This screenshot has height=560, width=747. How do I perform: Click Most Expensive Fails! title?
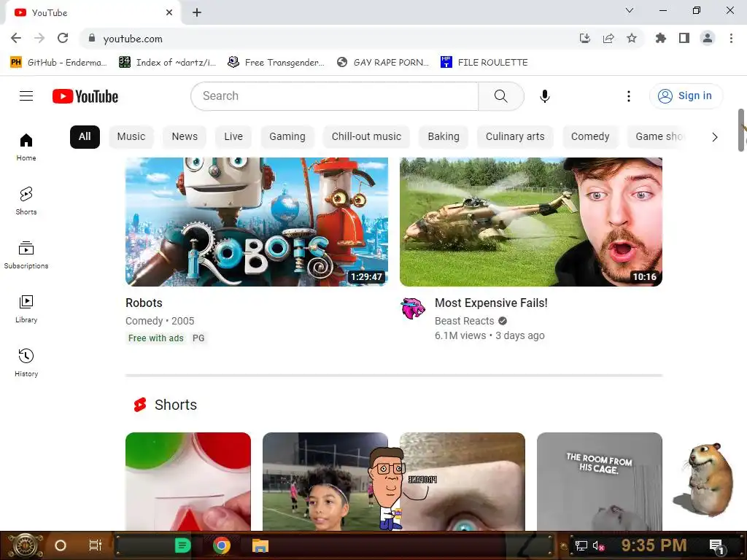click(x=491, y=303)
